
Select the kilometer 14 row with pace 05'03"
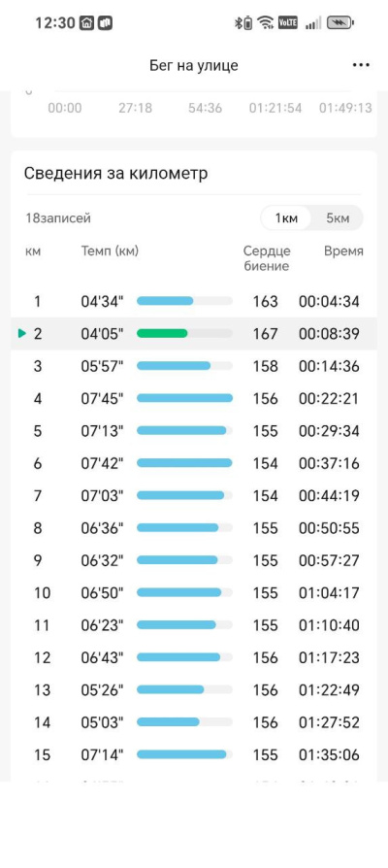[194, 722]
